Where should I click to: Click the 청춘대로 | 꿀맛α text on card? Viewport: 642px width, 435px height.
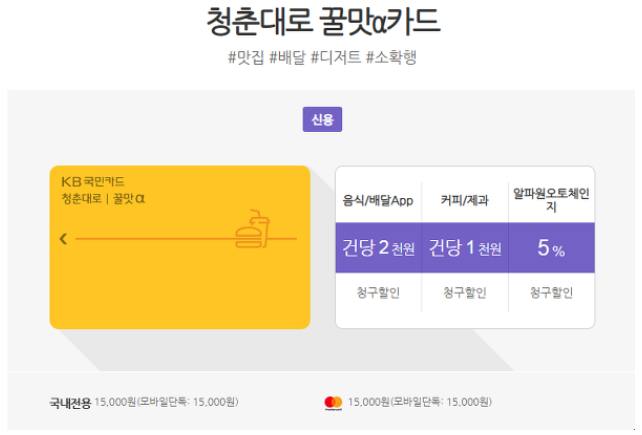point(103,199)
